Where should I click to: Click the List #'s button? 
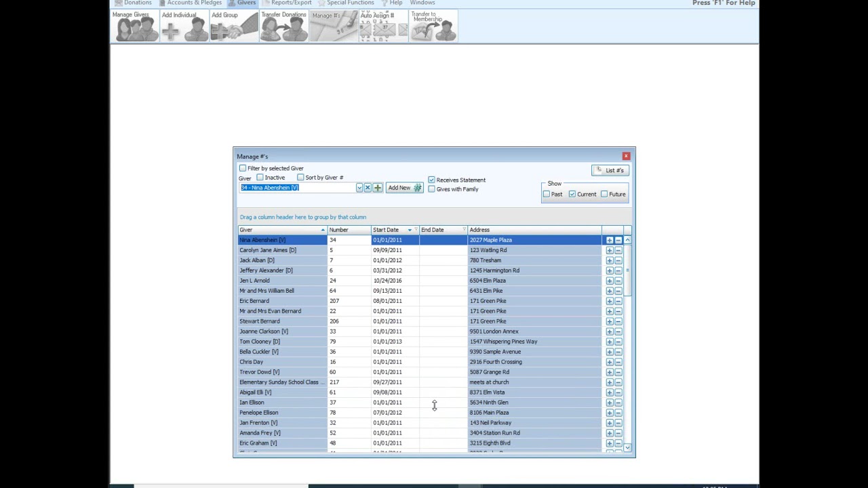point(610,170)
